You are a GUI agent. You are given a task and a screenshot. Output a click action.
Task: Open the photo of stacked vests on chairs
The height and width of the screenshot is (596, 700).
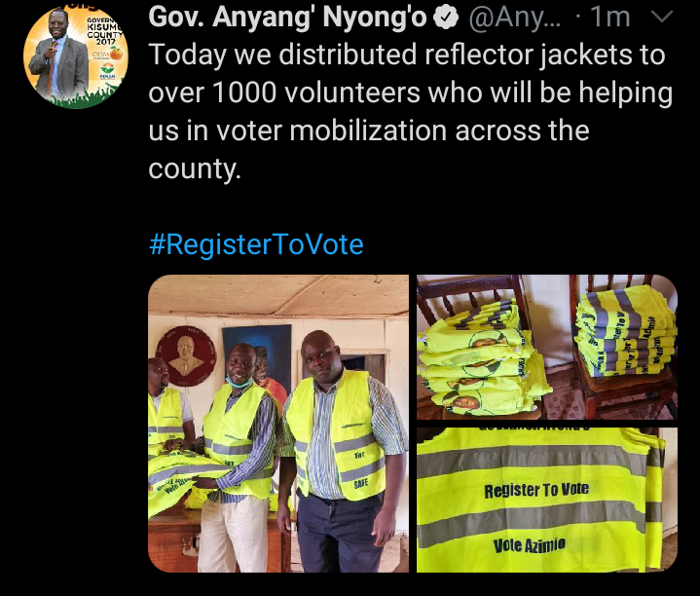click(x=547, y=347)
